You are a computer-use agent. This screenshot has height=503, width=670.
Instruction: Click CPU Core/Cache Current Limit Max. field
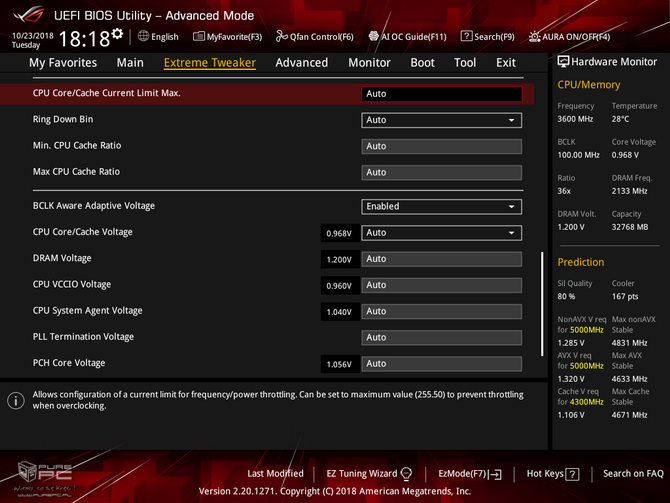(441, 94)
